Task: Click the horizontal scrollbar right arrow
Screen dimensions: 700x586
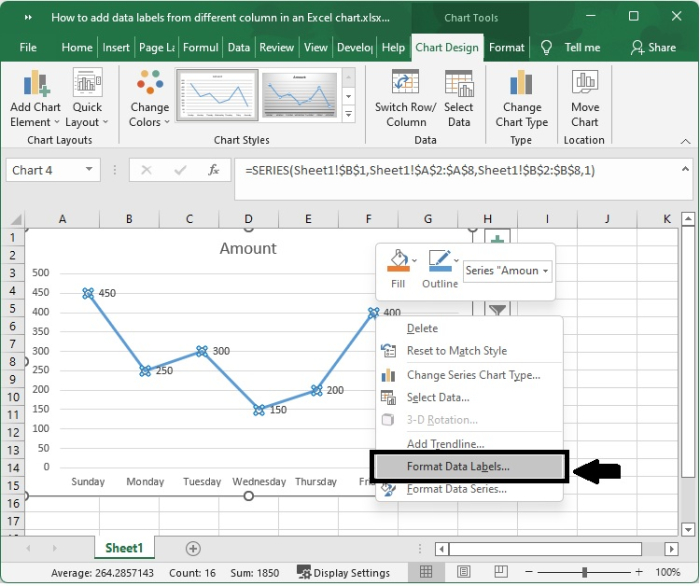Action: pos(671,549)
